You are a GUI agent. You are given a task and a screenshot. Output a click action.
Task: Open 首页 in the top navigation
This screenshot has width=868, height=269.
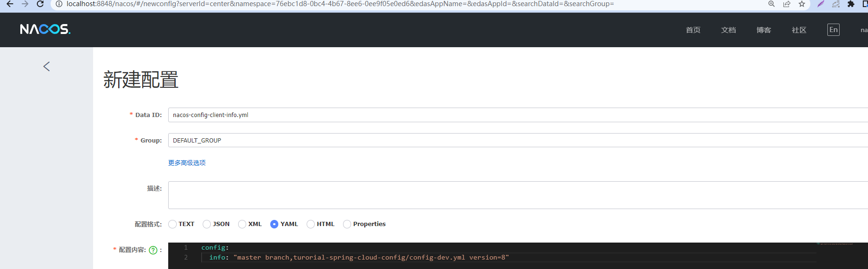click(693, 30)
